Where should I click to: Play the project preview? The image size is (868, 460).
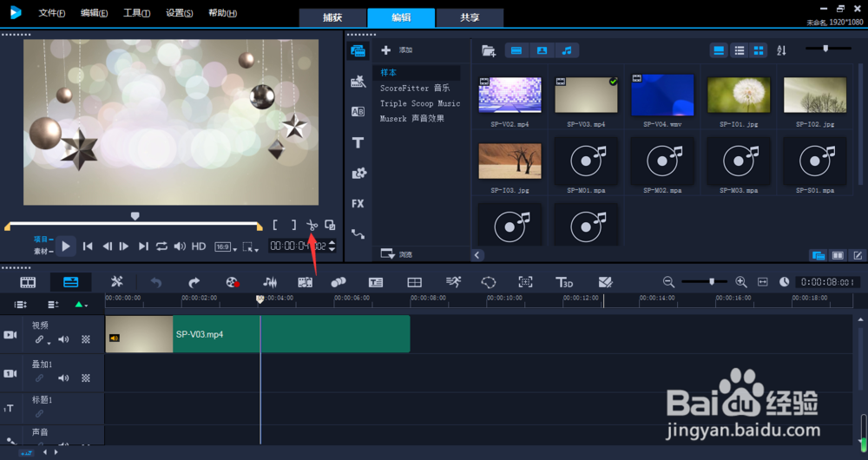point(66,246)
